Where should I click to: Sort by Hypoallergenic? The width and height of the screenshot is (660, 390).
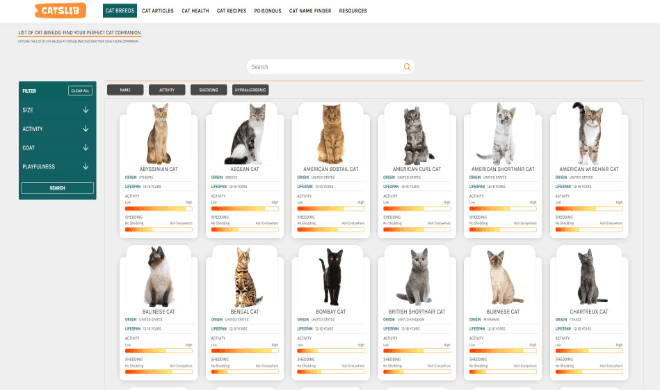coord(250,90)
